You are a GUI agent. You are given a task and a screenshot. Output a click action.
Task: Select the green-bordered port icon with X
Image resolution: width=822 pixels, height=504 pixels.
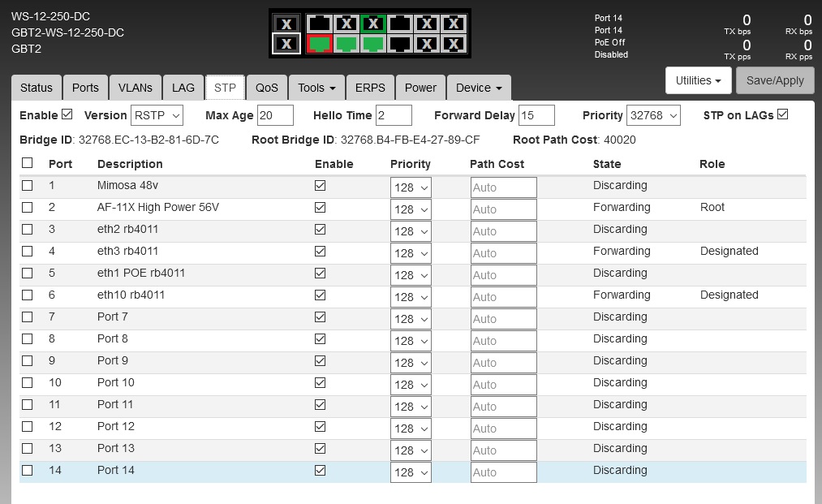(x=372, y=24)
